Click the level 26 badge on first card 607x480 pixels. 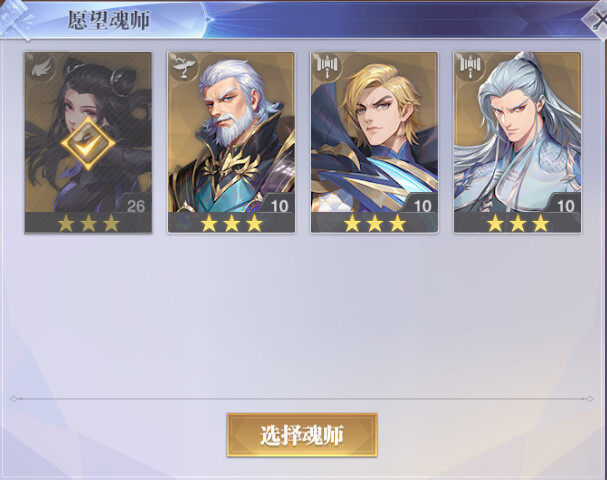tap(135, 204)
